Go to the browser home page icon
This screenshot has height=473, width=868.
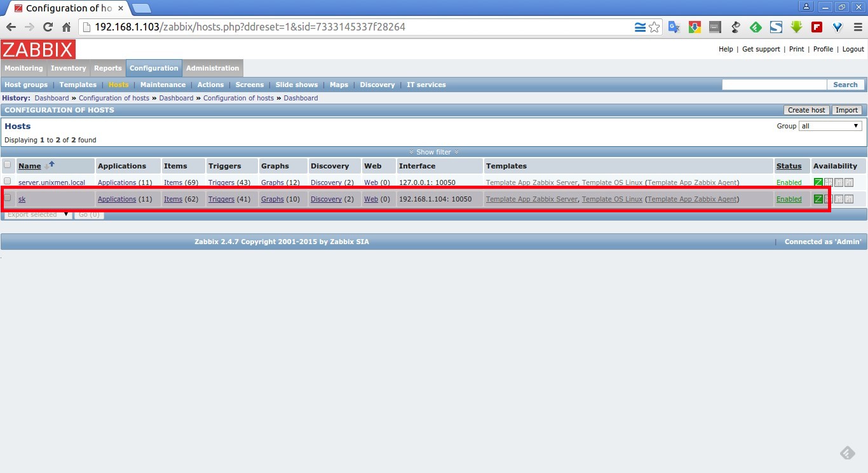66,27
